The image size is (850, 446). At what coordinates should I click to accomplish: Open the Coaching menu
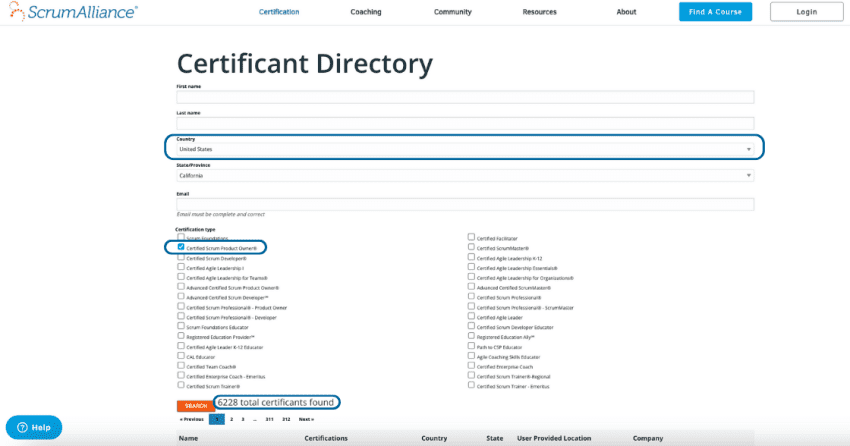tap(365, 12)
